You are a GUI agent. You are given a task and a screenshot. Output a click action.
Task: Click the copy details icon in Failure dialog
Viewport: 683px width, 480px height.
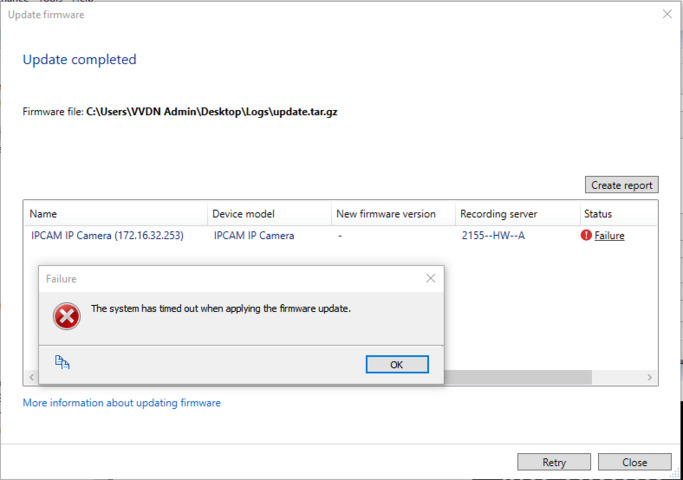tap(62, 363)
